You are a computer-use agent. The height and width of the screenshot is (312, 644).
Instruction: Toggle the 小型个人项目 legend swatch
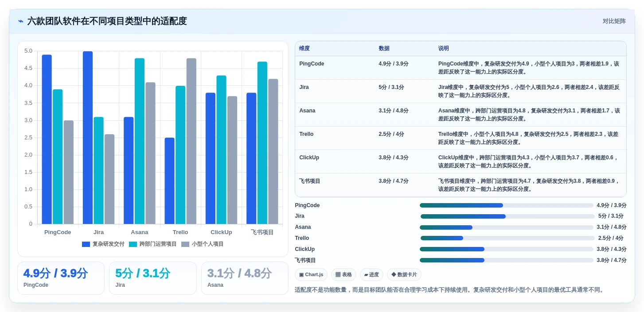tap(185, 244)
